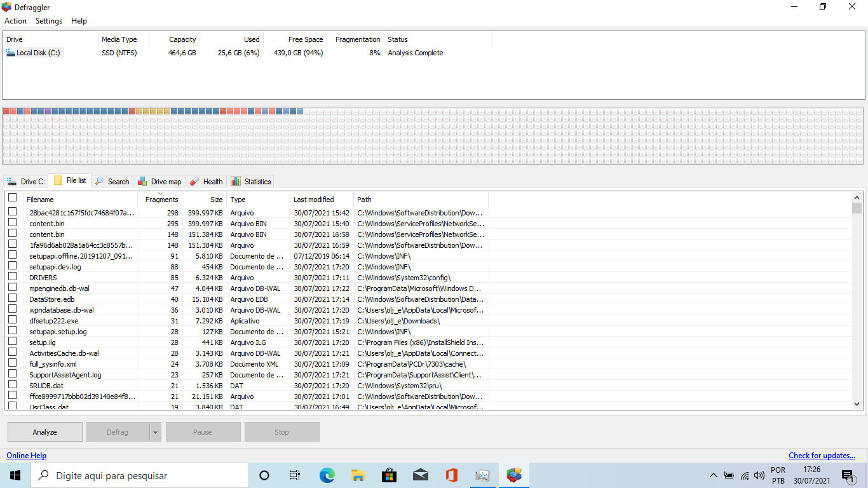Click the Local Disk (C:) drive icon

tap(10, 53)
